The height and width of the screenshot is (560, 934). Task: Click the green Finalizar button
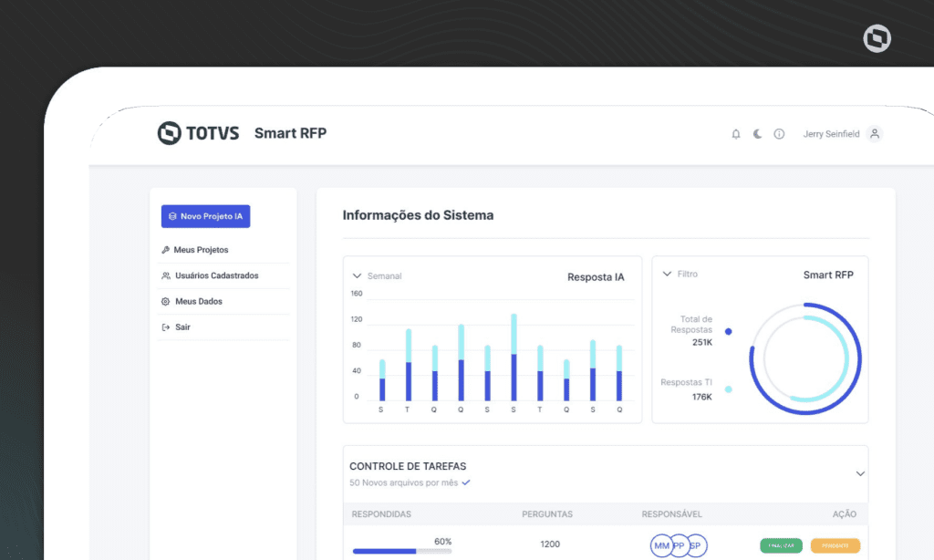(x=781, y=545)
